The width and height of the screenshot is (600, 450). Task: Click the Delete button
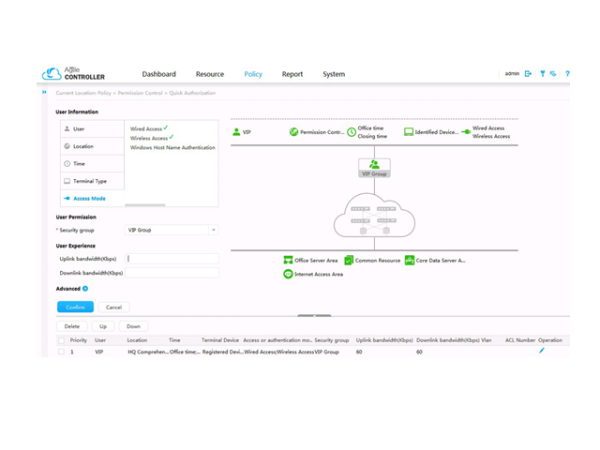[x=72, y=326]
